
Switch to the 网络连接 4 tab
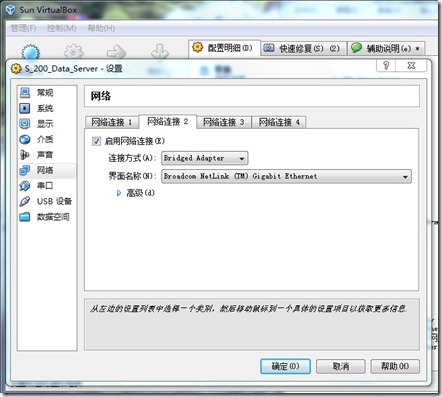[x=279, y=122]
